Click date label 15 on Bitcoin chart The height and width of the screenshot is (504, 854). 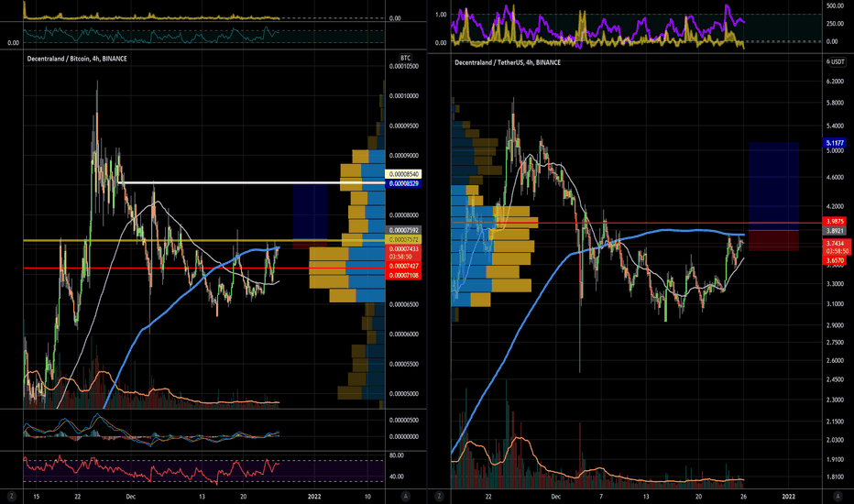point(37,497)
